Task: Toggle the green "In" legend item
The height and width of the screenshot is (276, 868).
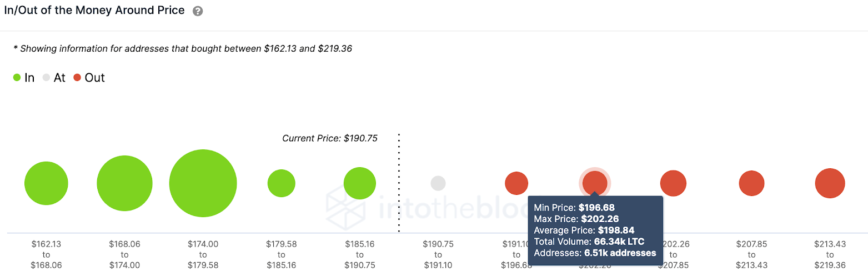Action: (24, 78)
